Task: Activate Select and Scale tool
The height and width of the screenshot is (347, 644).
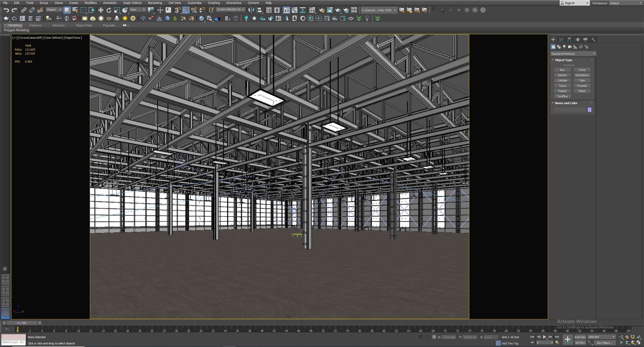Action: 117,10
